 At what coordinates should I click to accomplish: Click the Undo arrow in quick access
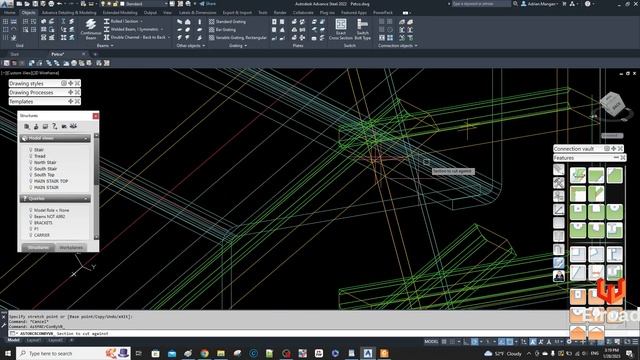[60, 4]
